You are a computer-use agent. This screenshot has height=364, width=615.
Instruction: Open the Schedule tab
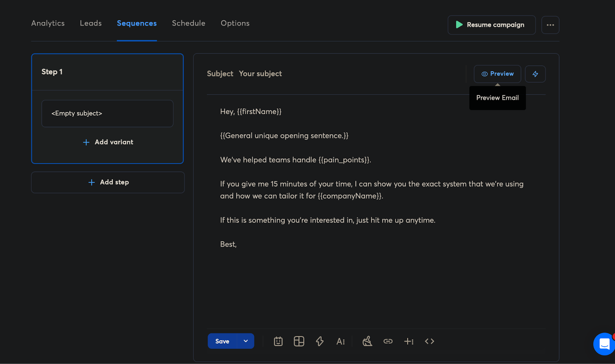tap(188, 23)
